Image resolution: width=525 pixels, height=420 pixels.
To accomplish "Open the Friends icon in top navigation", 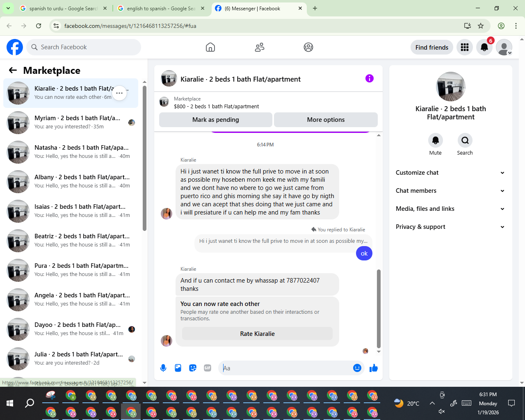I will coord(260,47).
